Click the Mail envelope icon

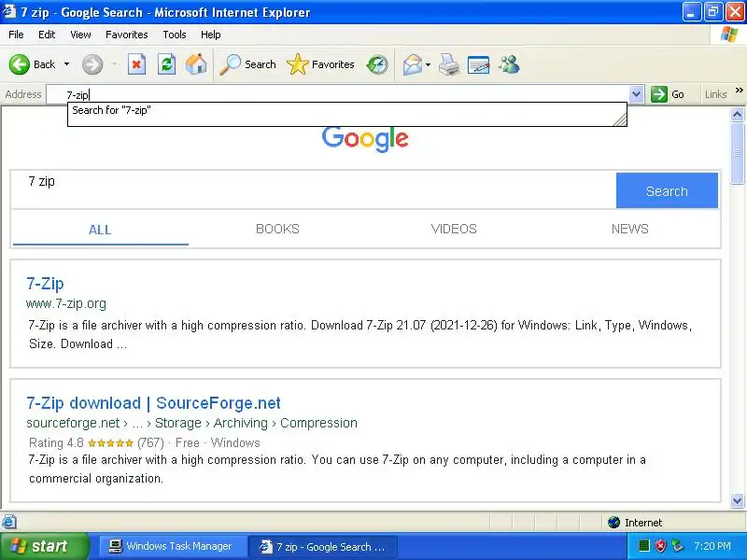point(412,64)
